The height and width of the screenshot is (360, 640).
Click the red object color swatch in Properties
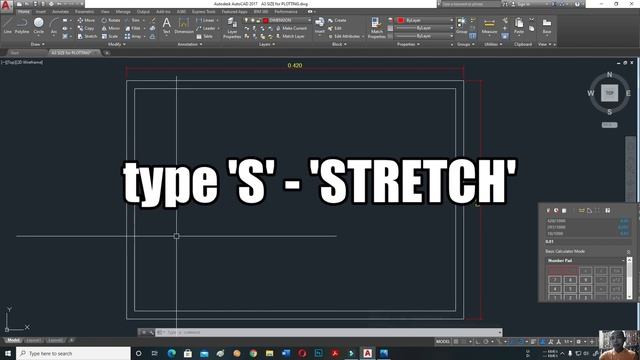pyautogui.click(x=401, y=20)
